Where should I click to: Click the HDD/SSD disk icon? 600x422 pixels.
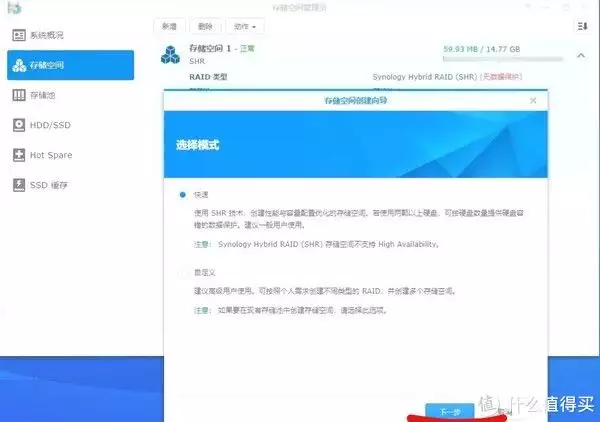pos(19,125)
